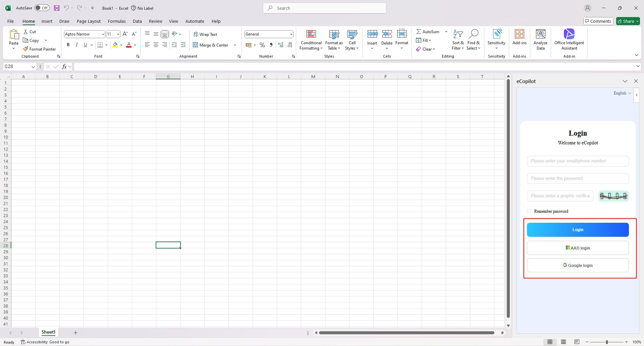Toggle italic formatting
Image resolution: width=644 pixels, height=346 pixels.
[76, 45]
